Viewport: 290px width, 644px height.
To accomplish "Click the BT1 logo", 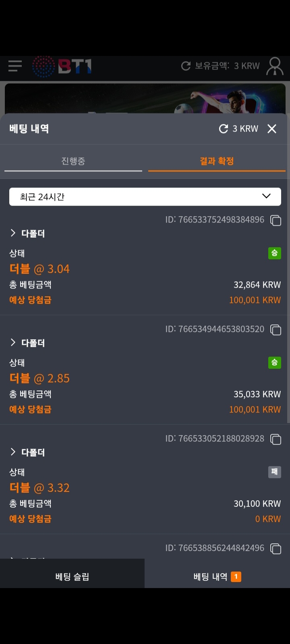I will pyautogui.click(x=62, y=66).
